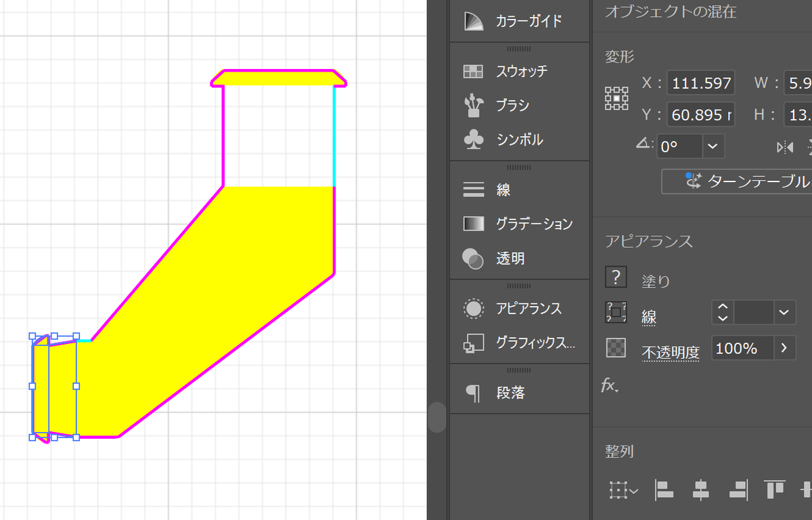
Task: Click the W width field
Action: coord(798,83)
